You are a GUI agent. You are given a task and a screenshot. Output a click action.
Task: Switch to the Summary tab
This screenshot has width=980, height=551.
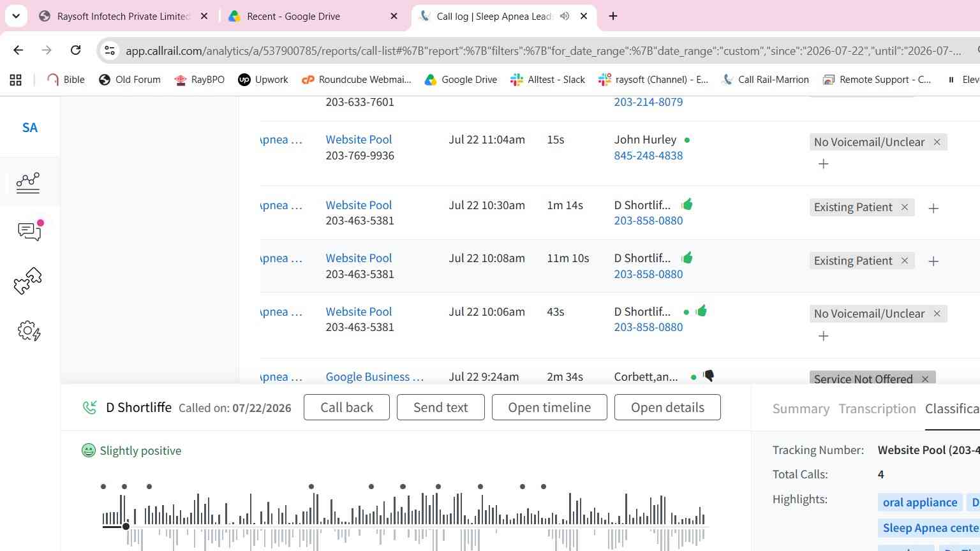(801, 409)
